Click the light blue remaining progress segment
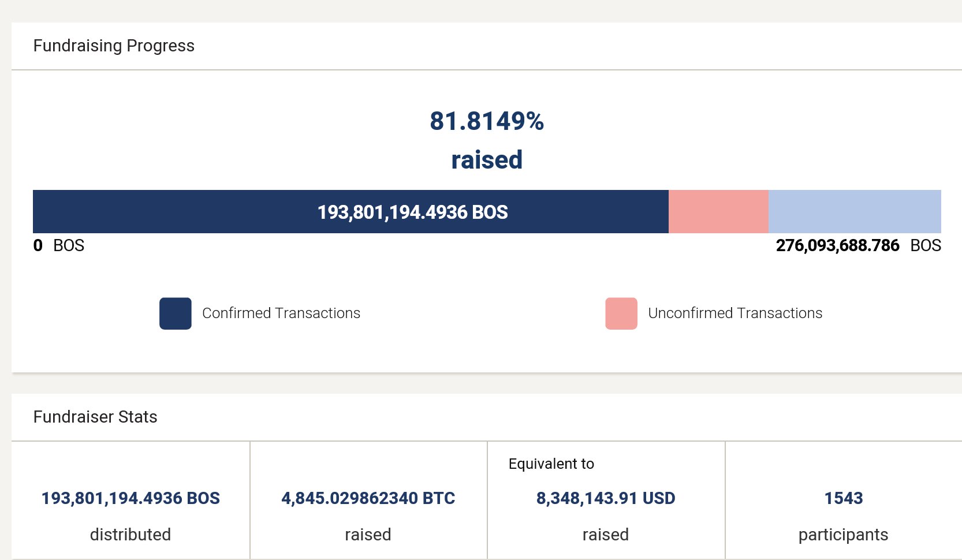Screen dimensions: 962x560 855,212
